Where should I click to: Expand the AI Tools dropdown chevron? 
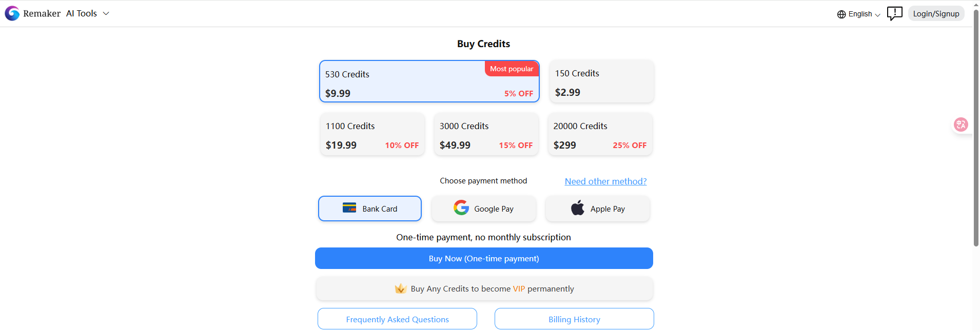click(106, 13)
